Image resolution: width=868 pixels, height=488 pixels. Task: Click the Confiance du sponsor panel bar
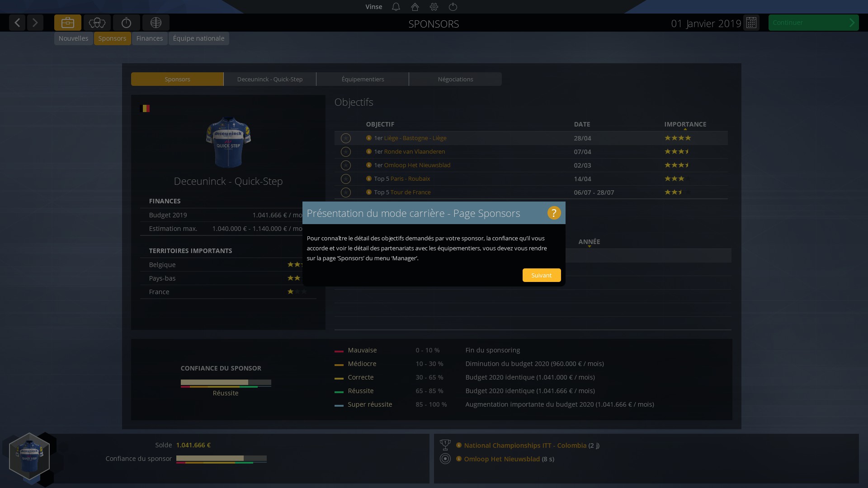pos(226,384)
